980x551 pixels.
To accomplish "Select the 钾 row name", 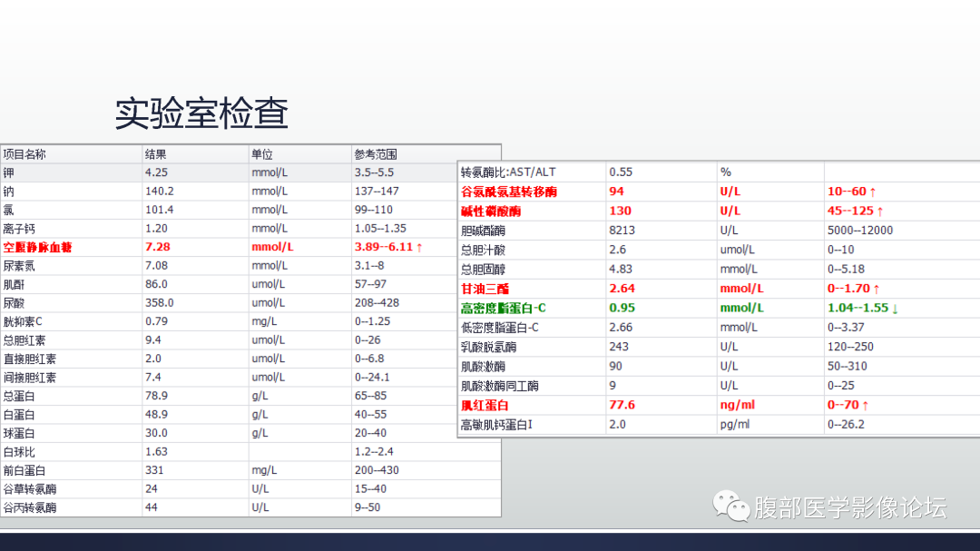I will [9, 172].
